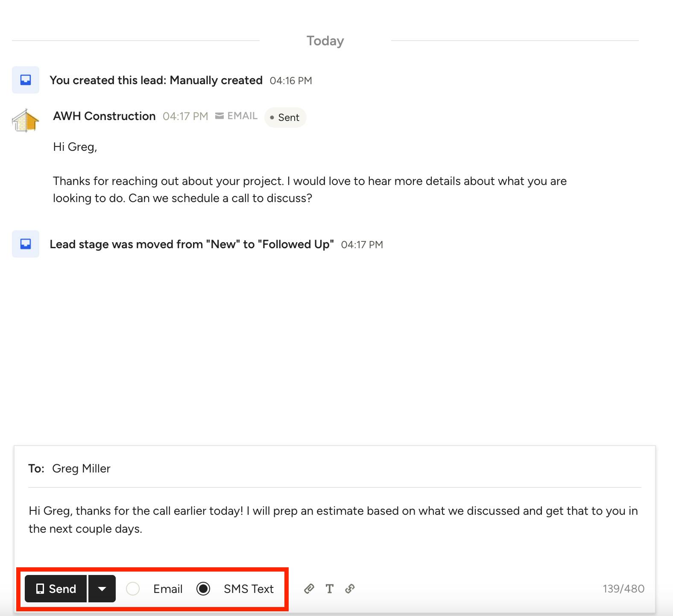Click the paperclip attachment icon

pos(309,589)
